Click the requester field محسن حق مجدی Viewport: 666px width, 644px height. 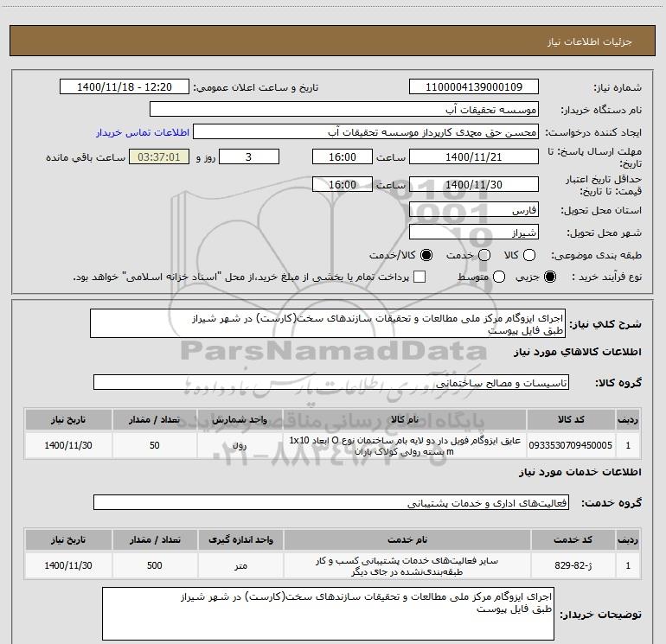click(x=366, y=132)
